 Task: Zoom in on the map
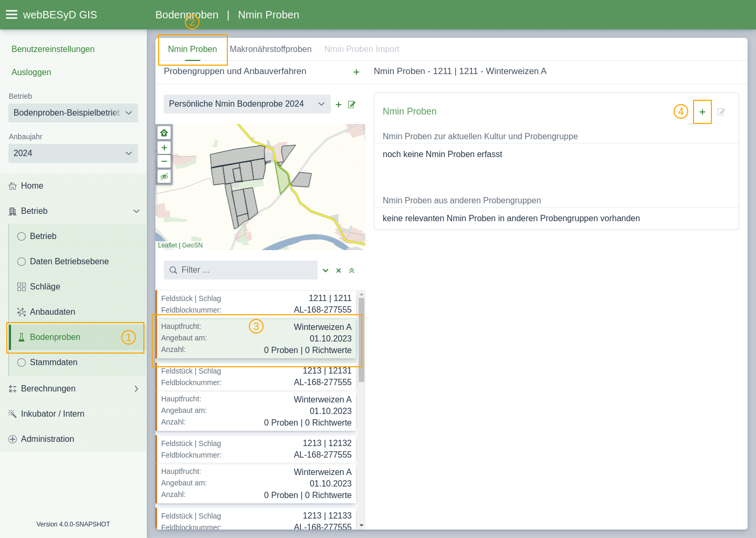[x=164, y=148]
